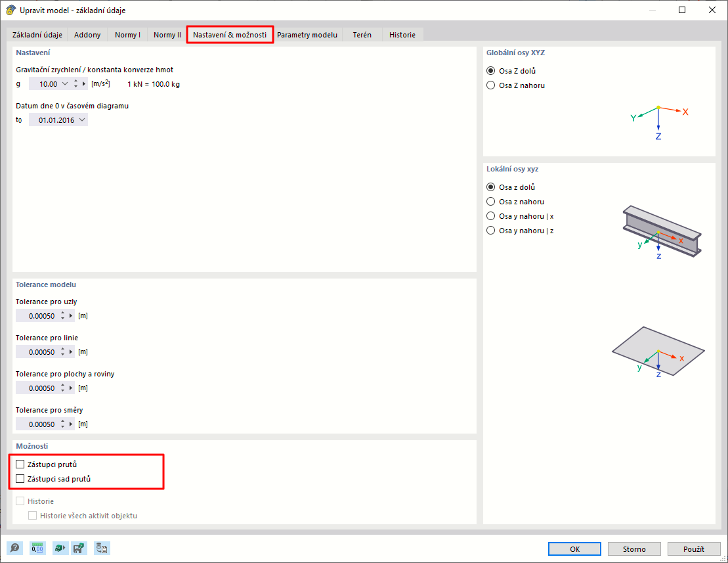Click spinner for 'Tolerance pro směry'
728x563 pixels.
(x=62, y=424)
